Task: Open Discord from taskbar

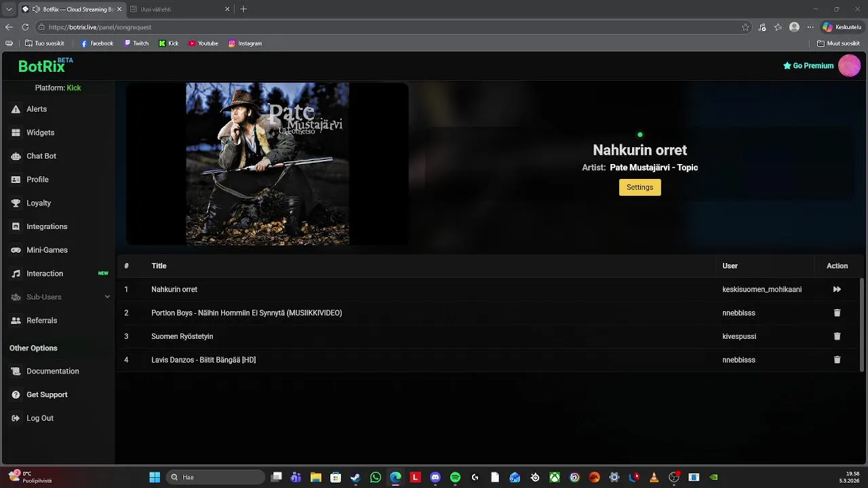Action: [435, 477]
